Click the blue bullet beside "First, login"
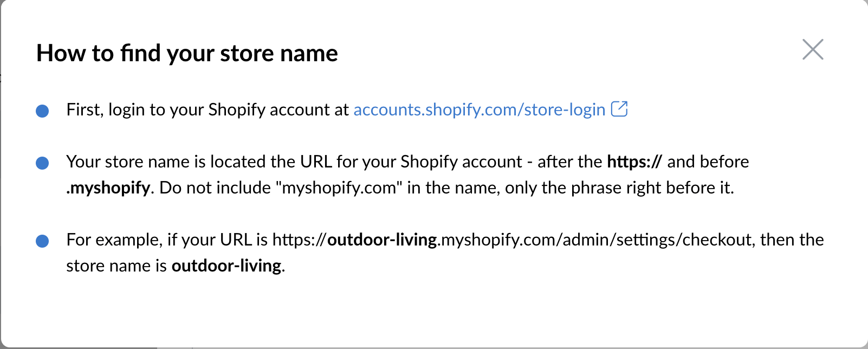This screenshot has width=868, height=349. [42, 111]
